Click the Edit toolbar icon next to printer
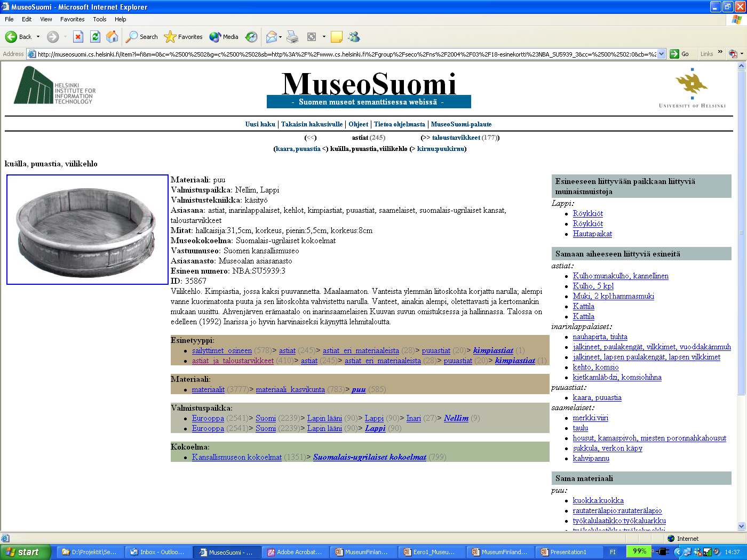Screen dimensions: 747x560 [x=312, y=37]
